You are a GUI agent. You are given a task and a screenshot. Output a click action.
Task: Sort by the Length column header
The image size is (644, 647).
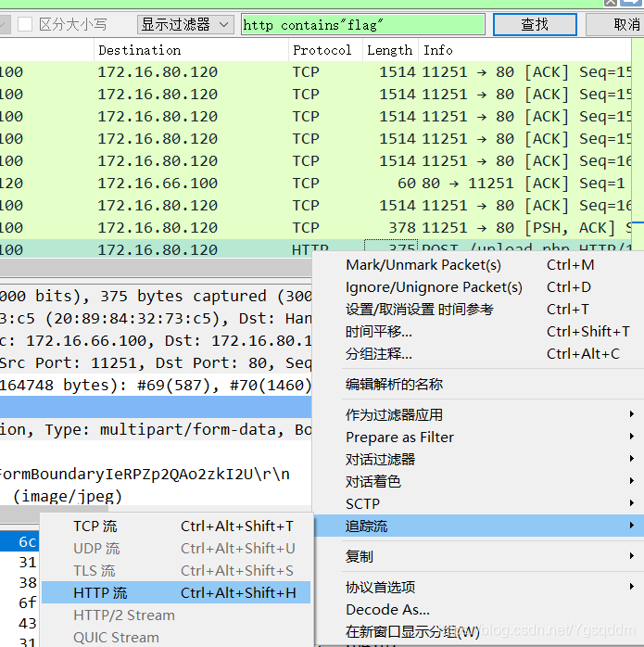click(x=389, y=50)
